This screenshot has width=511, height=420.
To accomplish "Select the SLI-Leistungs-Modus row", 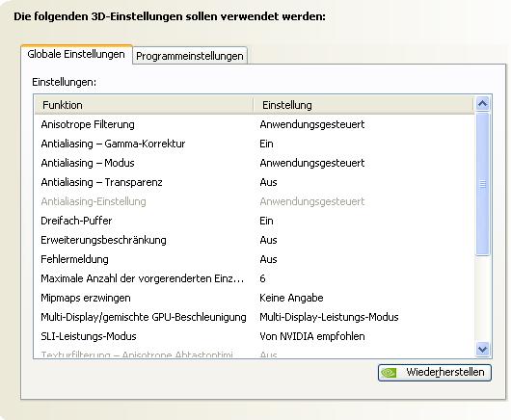I will point(255,336).
